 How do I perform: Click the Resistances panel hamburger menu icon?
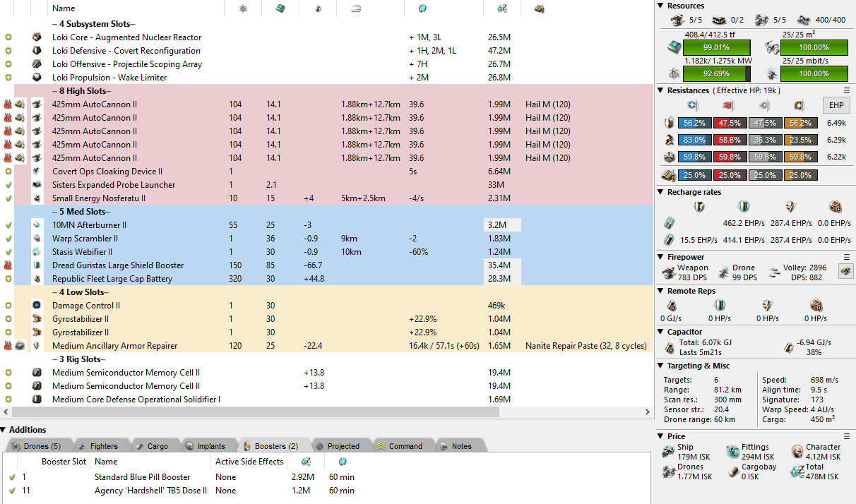click(847, 90)
